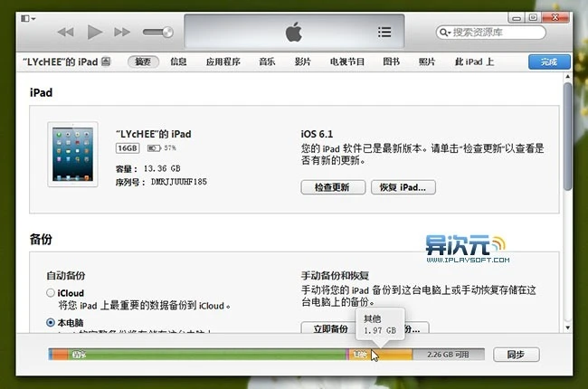Image resolution: width=588 pixels, height=389 pixels.
Task: Click the rewind previous track button
Action: [66, 33]
